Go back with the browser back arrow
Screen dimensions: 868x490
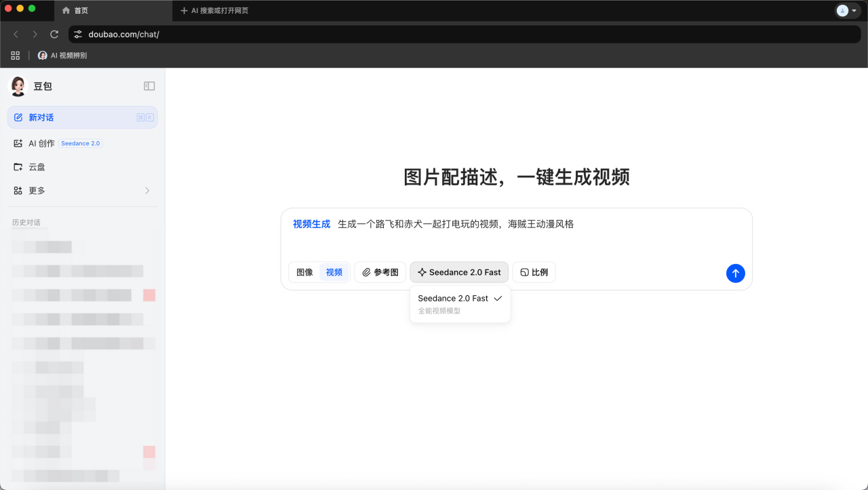(16, 34)
